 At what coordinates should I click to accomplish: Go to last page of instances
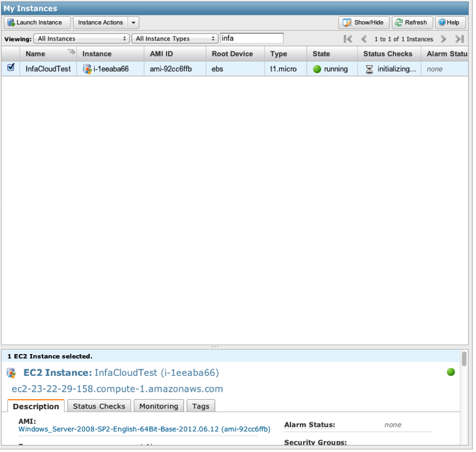(460, 39)
